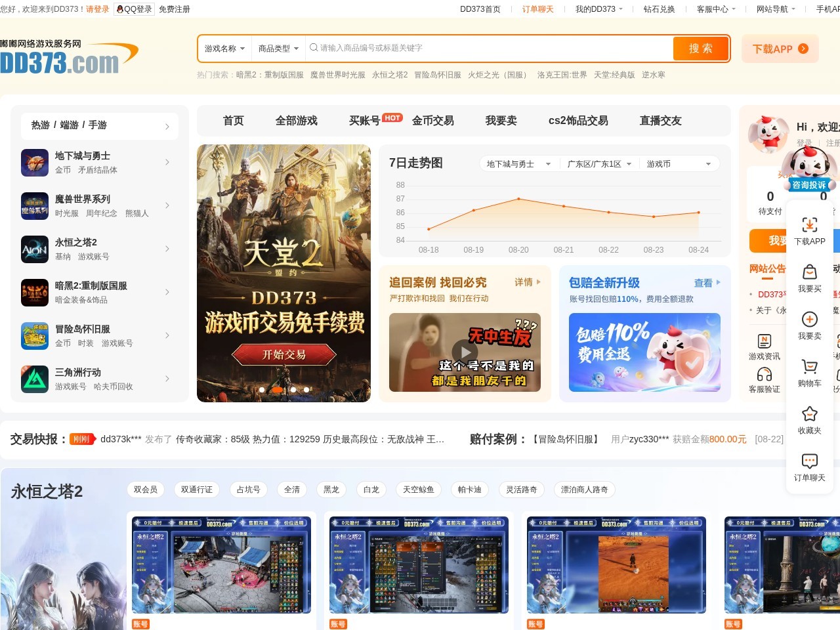840x630 pixels.
Task: Open the desert scene account listing thumbnail
Action: [x=616, y=565]
